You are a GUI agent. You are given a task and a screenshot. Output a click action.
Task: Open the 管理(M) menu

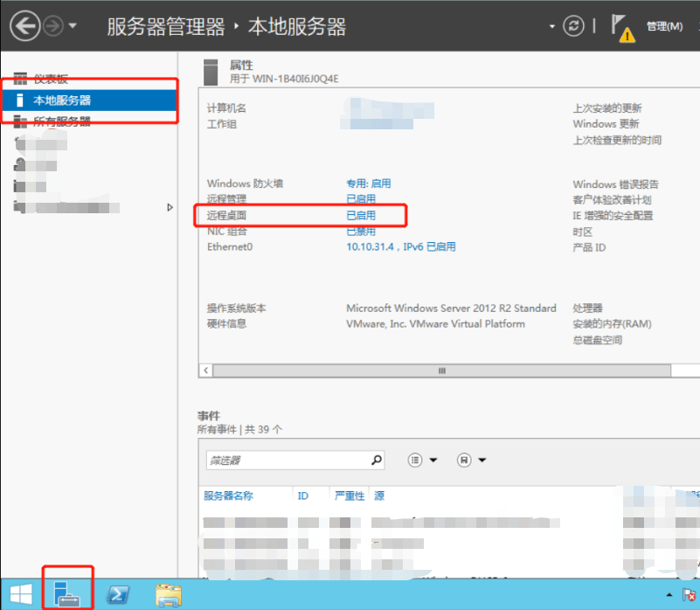(x=665, y=26)
